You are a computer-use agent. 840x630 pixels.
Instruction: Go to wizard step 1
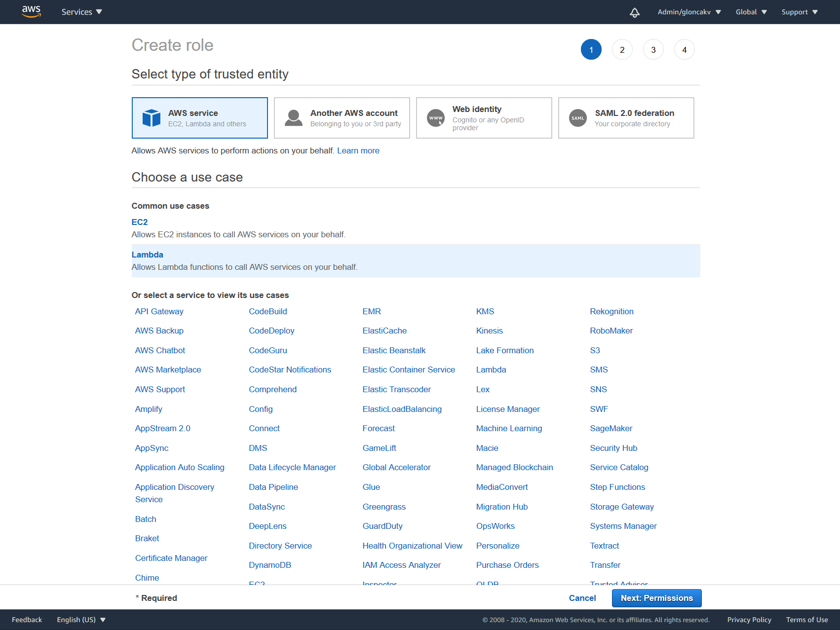point(591,49)
